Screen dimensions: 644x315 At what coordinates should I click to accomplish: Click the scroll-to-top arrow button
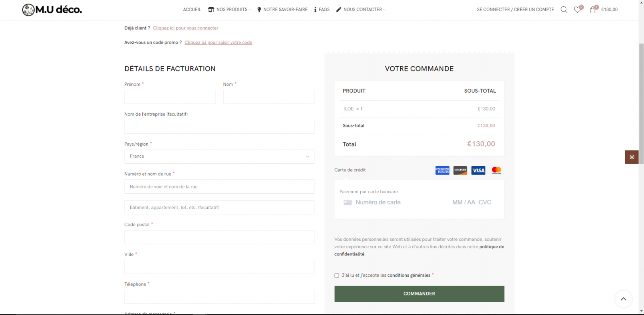(623, 299)
